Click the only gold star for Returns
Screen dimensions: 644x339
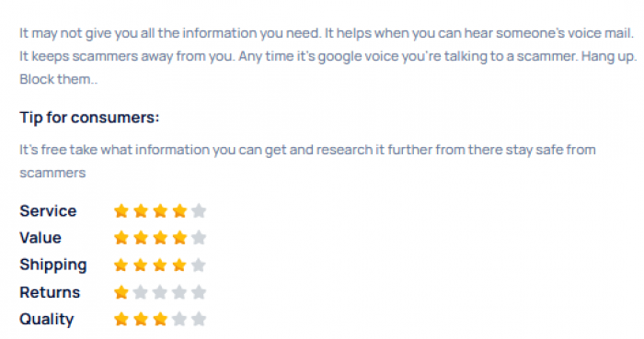(121, 292)
